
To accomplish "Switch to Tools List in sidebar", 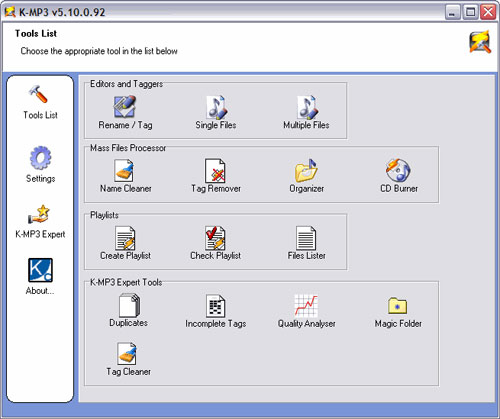I will click(x=40, y=102).
